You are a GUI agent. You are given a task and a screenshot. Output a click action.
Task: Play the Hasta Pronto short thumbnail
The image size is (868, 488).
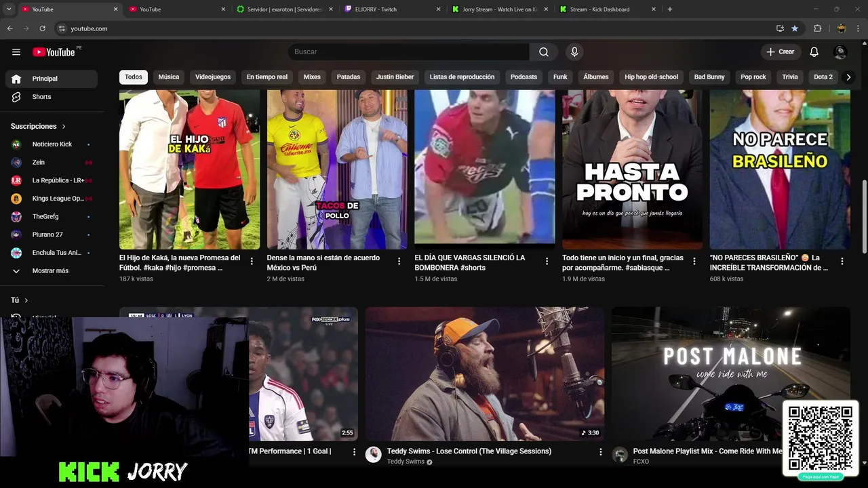[x=632, y=169]
